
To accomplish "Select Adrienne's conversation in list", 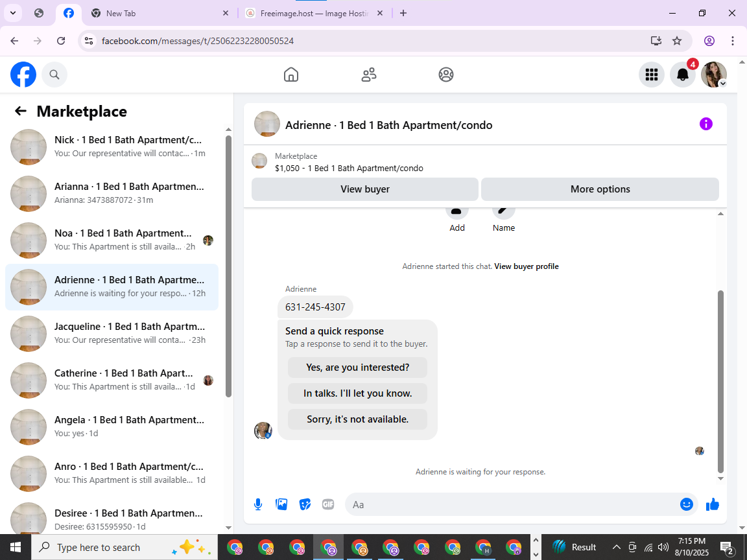I will pyautogui.click(x=112, y=286).
